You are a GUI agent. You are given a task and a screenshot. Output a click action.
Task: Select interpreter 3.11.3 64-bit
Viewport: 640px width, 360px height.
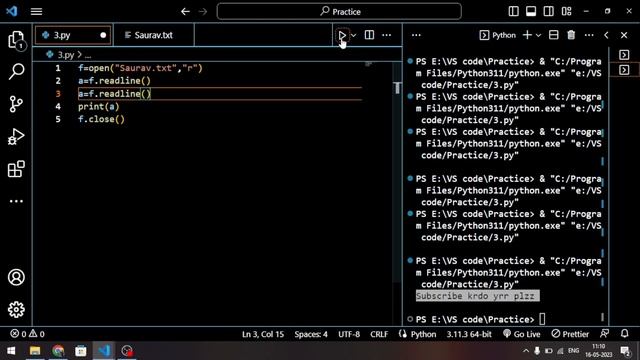(469, 334)
